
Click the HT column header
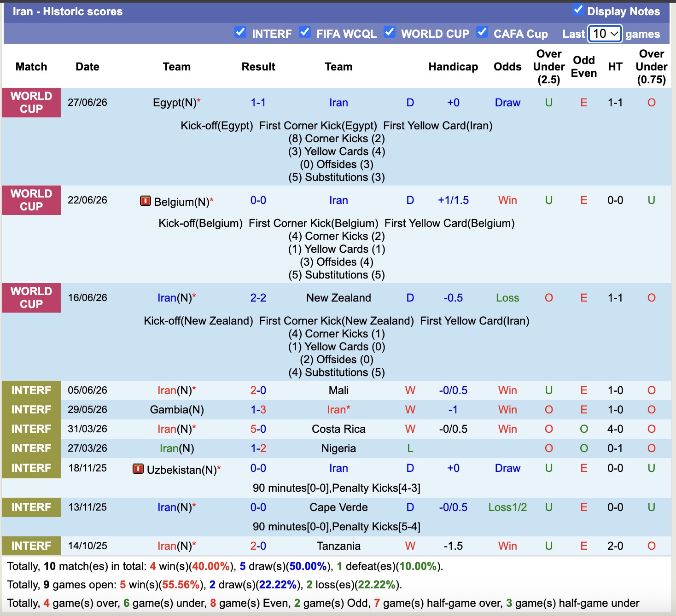point(615,67)
